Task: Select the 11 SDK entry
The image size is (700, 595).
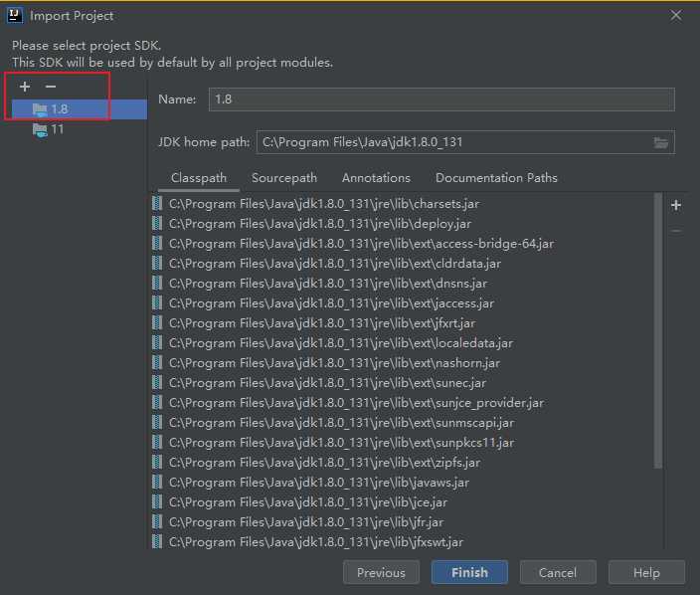Action: point(79,129)
